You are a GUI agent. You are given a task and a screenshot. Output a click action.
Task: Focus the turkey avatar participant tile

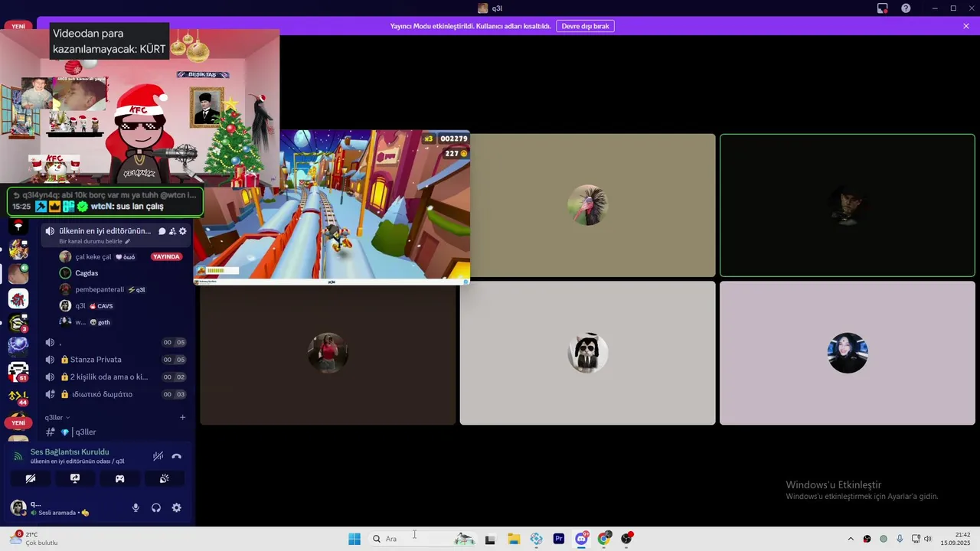coord(587,205)
